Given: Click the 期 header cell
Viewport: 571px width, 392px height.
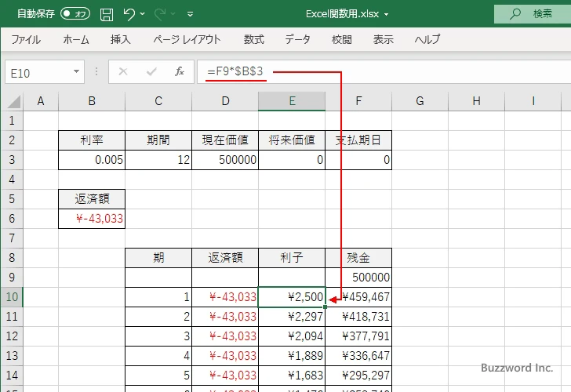Looking at the screenshot, I should (x=158, y=258).
